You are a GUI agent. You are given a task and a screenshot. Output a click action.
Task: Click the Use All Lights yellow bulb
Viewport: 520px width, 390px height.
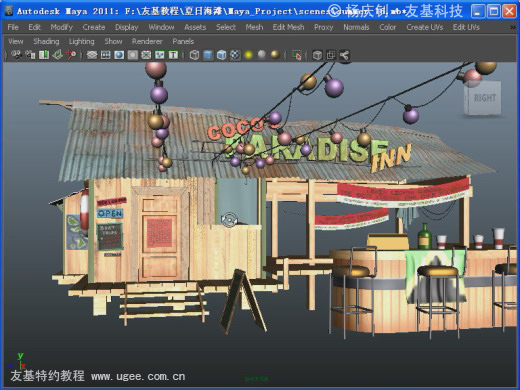point(248,55)
